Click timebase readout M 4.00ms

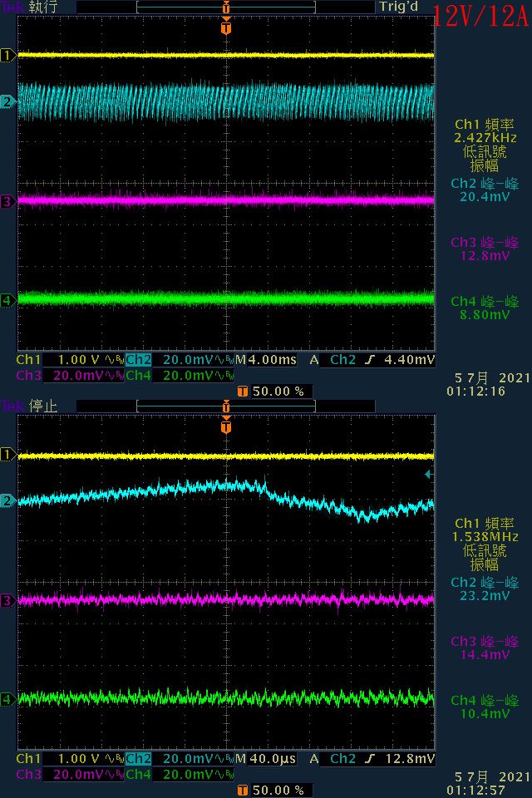tap(266, 360)
